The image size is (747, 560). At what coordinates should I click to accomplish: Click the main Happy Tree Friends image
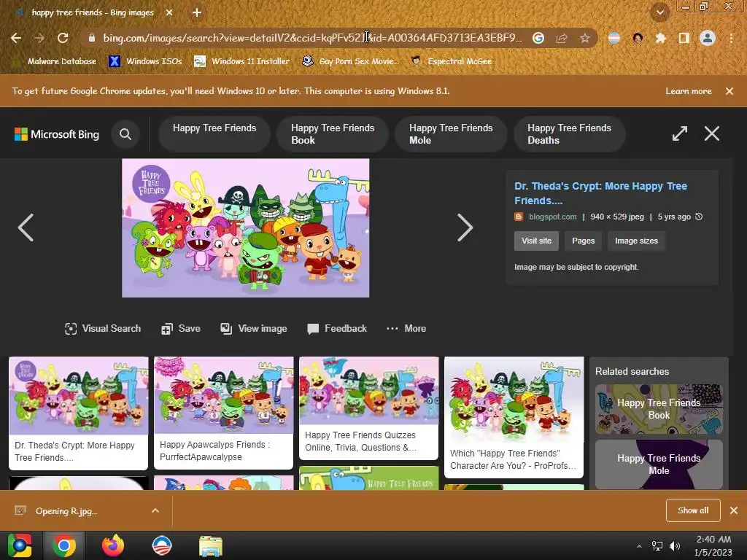tap(245, 228)
